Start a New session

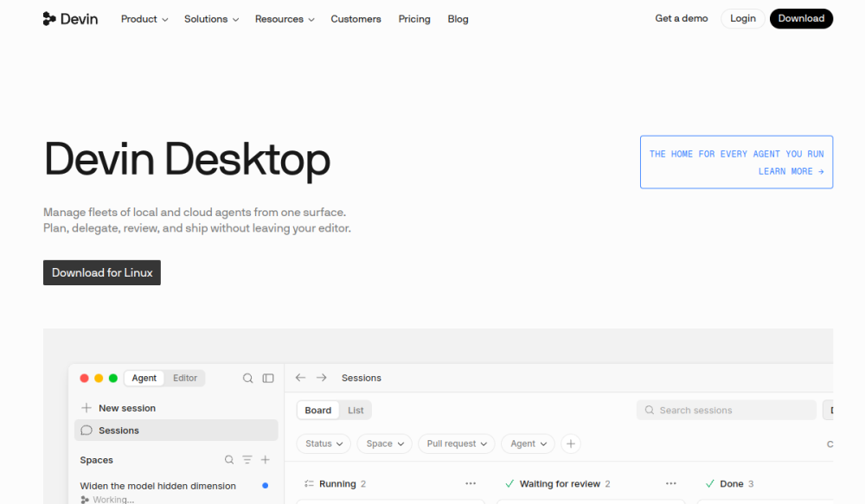(x=127, y=408)
